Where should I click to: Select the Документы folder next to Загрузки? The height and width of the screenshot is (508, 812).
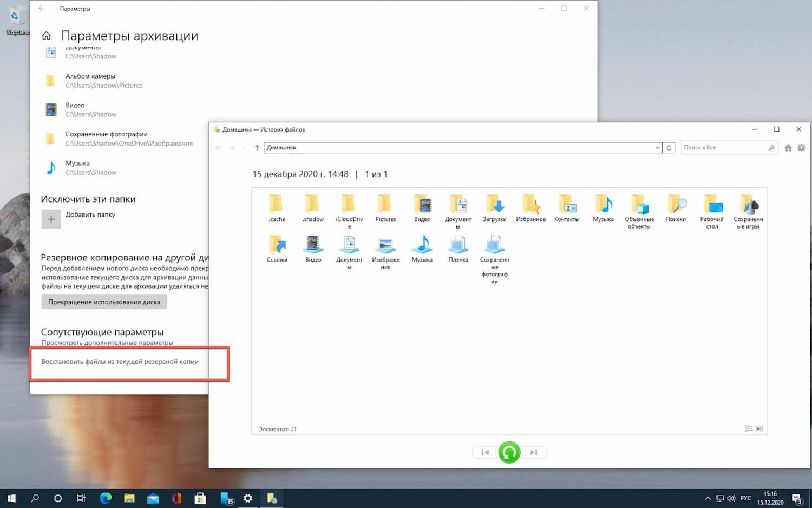click(458, 211)
